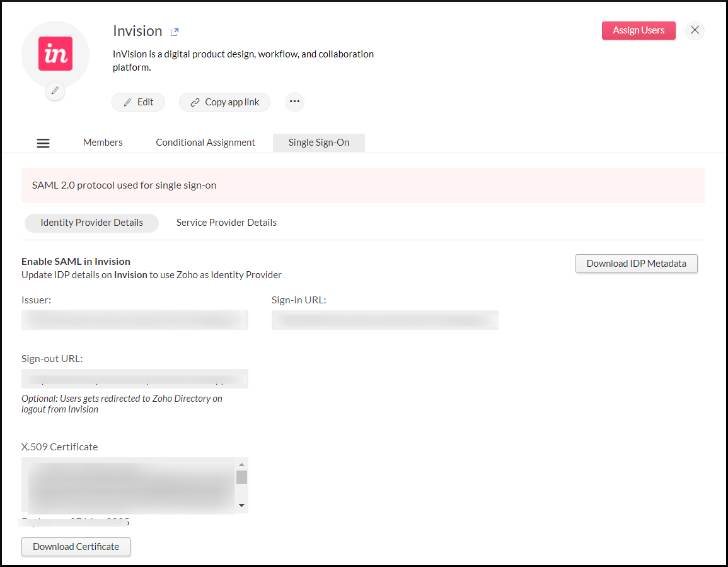Click certificate scrollbar down arrow

(x=241, y=505)
